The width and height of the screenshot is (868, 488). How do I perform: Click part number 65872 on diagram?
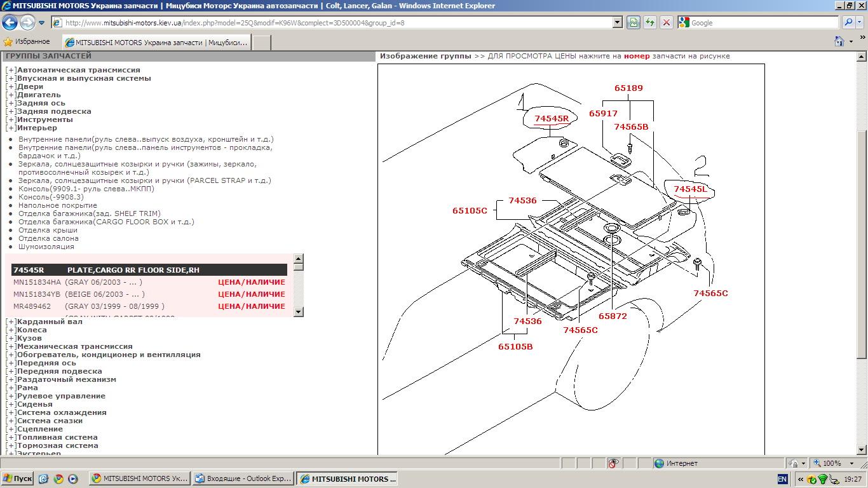(x=613, y=316)
